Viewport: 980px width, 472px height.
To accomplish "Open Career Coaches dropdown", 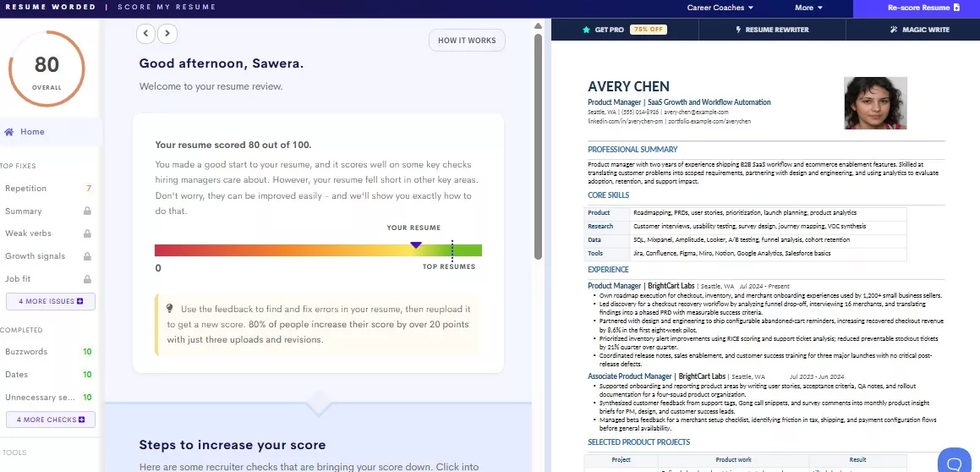I will (x=720, y=8).
